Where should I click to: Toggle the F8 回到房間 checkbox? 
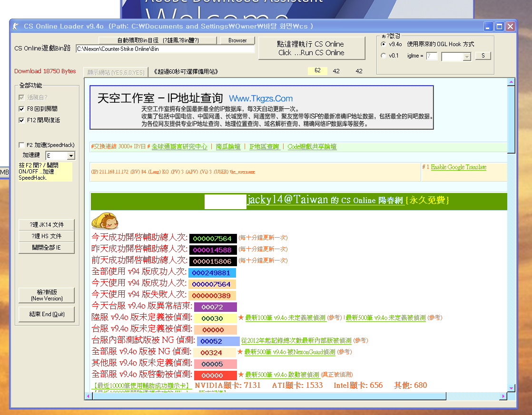coord(21,109)
